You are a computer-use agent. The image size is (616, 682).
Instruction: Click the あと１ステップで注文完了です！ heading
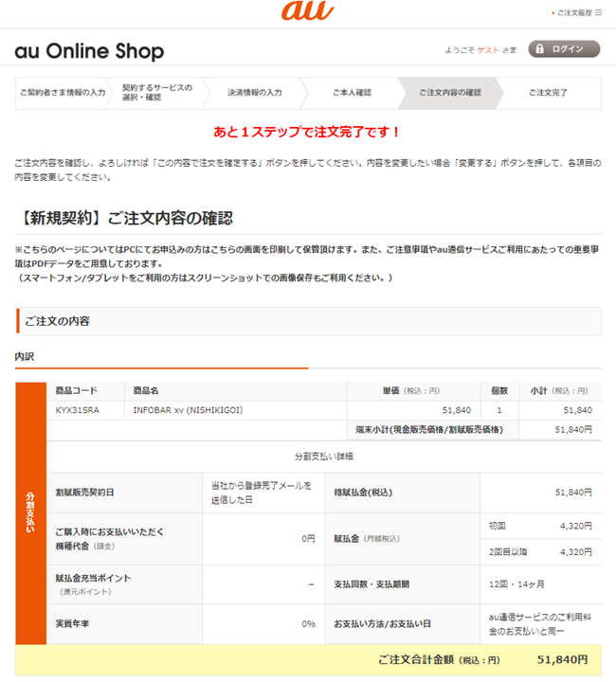307,132
